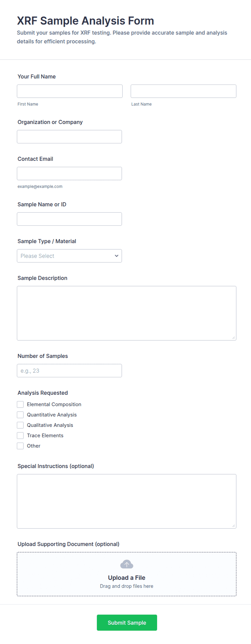
Task: Click inside the Sample Description textarea
Action: point(127,313)
